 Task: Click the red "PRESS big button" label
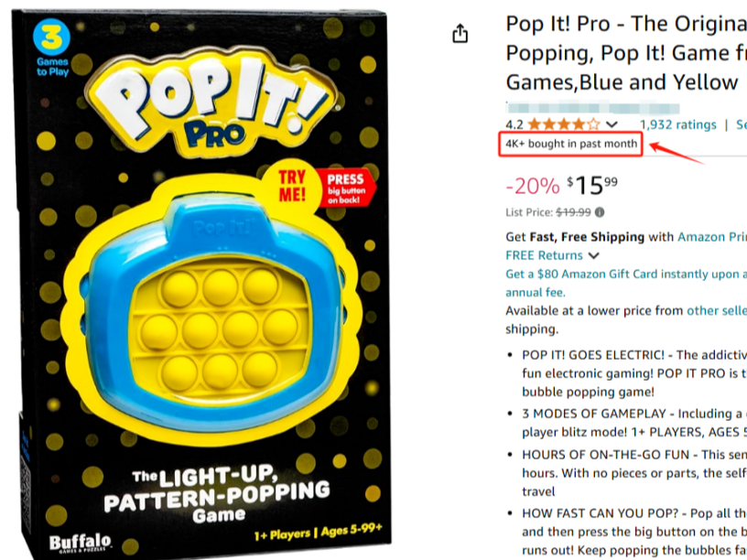click(x=345, y=188)
